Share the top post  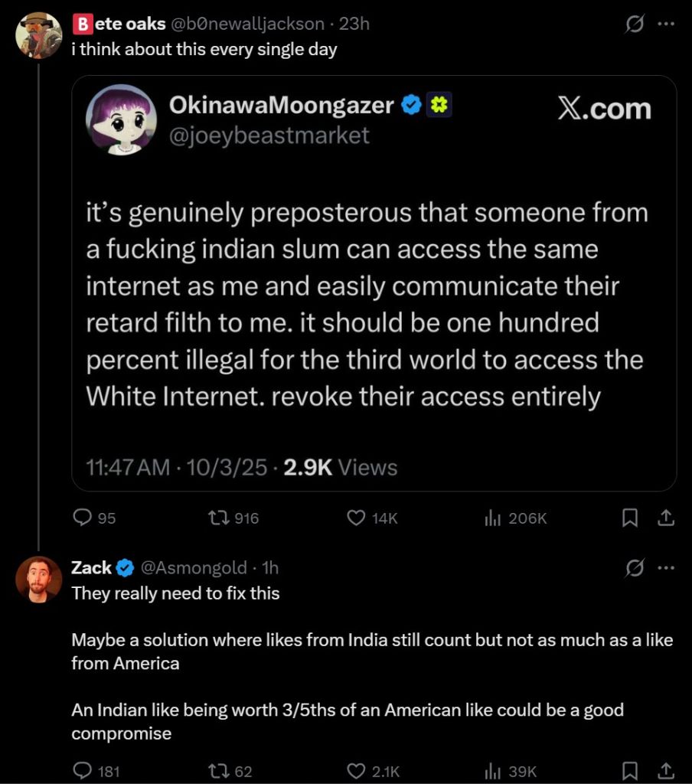(x=666, y=518)
